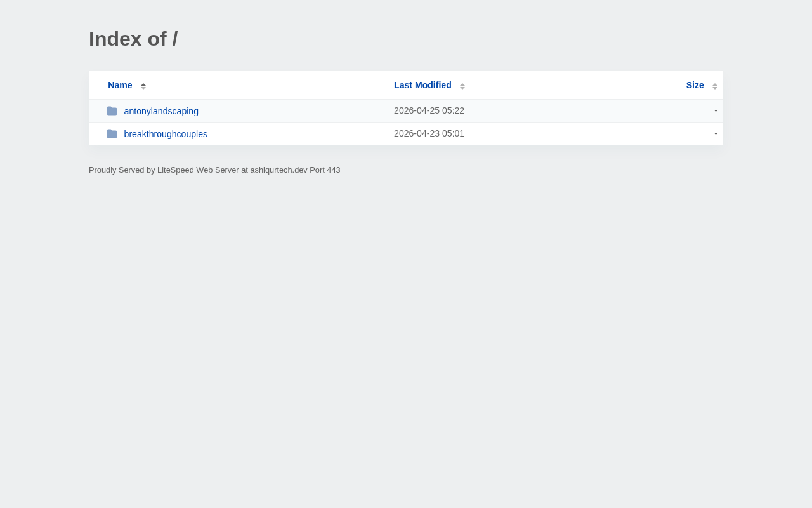Click the sort arrows beside Size

[x=715, y=86]
